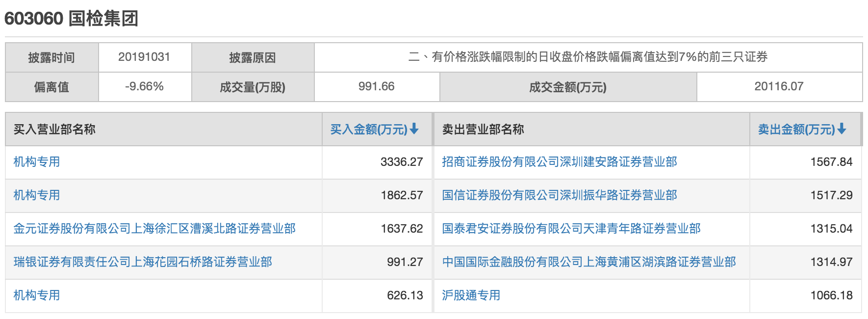The width and height of the screenshot is (868, 319).
Task: Select buy amount 3336.27
Action: (402, 162)
